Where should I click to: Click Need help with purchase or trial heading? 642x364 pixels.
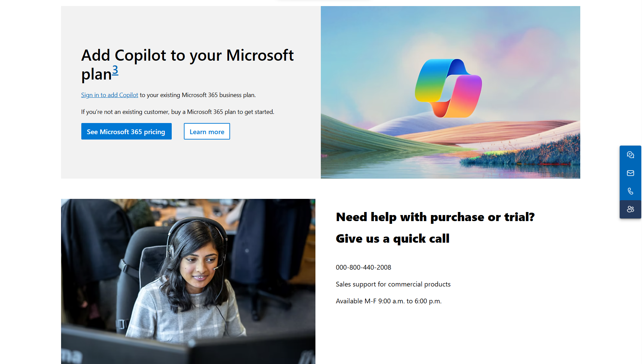point(435,217)
